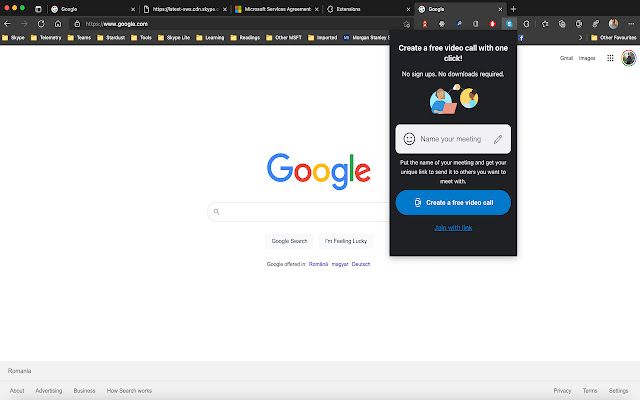Switch Google to magyar language

pyautogui.click(x=340, y=264)
